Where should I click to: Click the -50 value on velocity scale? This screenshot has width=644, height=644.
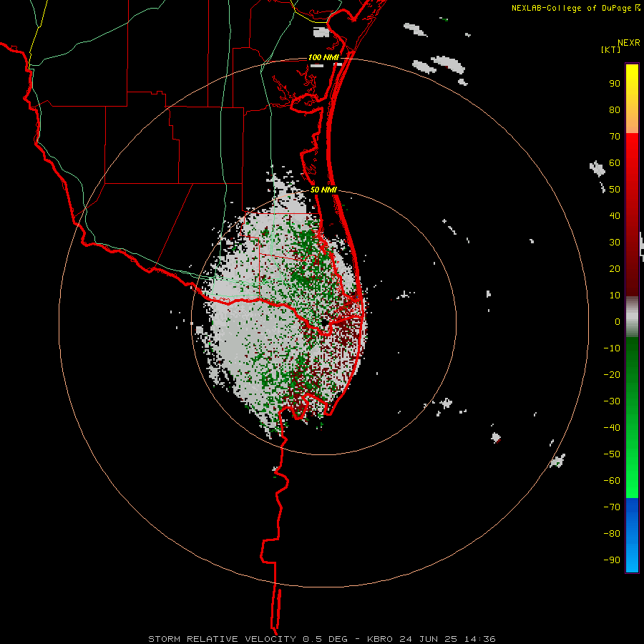click(x=612, y=454)
